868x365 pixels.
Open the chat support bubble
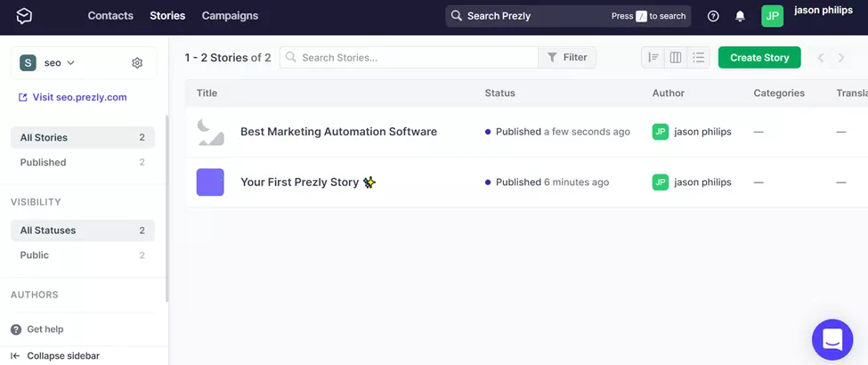pos(832,339)
